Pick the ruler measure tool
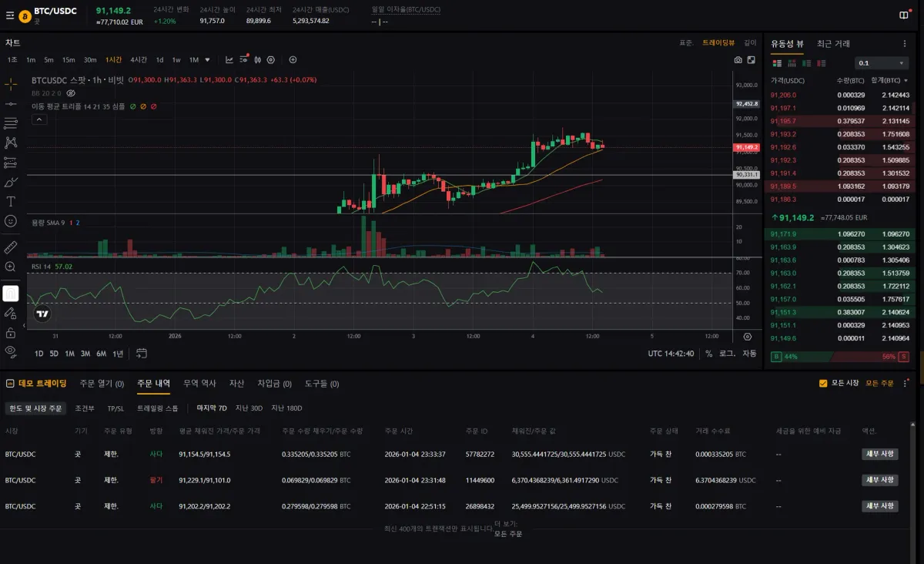Image resolution: width=924 pixels, height=564 pixels. tap(11, 247)
